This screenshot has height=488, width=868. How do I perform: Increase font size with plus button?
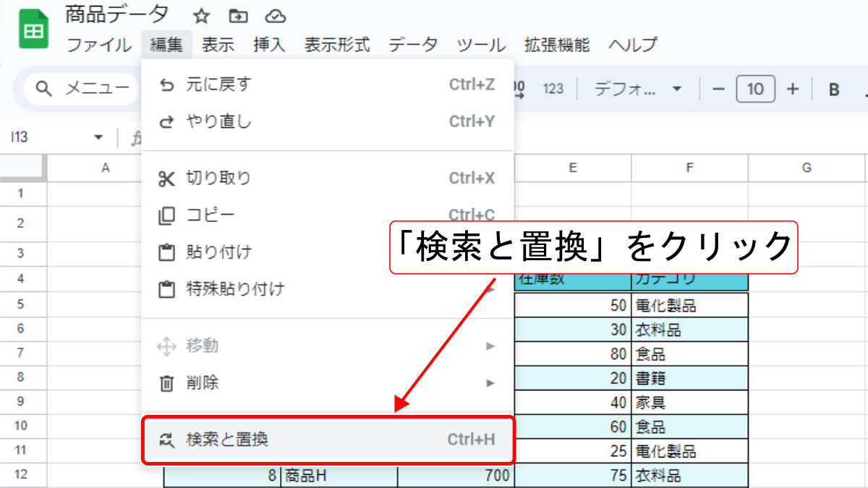793,89
